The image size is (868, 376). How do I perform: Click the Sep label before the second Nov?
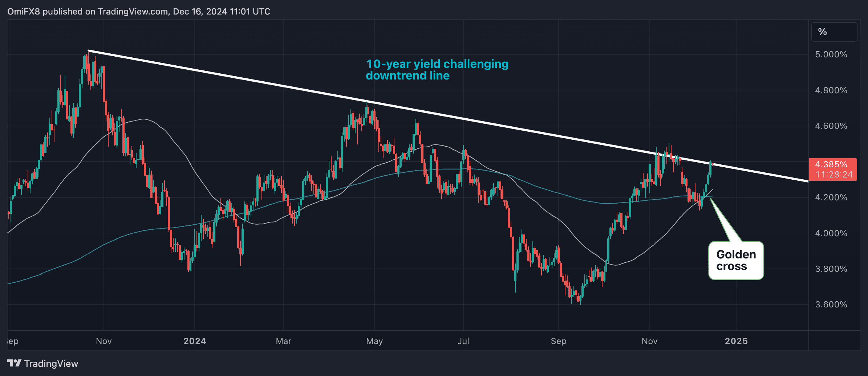559,341
